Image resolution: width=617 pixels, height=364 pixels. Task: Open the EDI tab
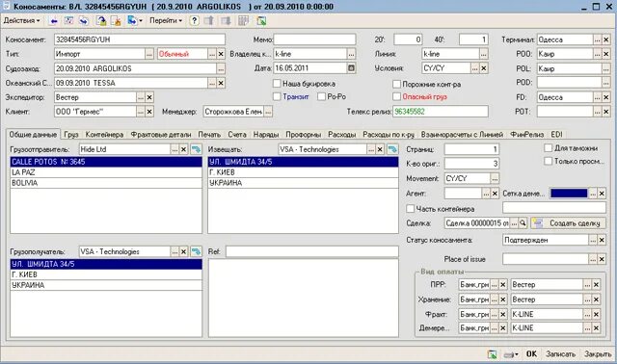[556, 135]
